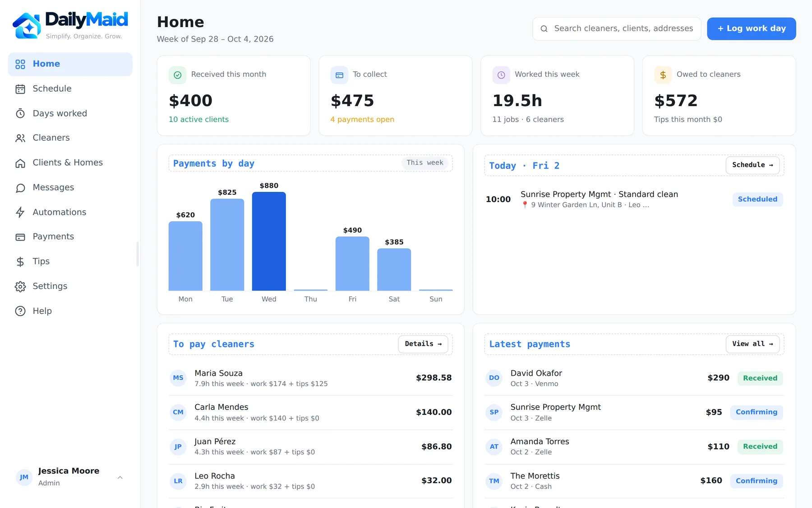
Task: Click the search cleaners, clients, addresses field
Action: tap(617, 29)
